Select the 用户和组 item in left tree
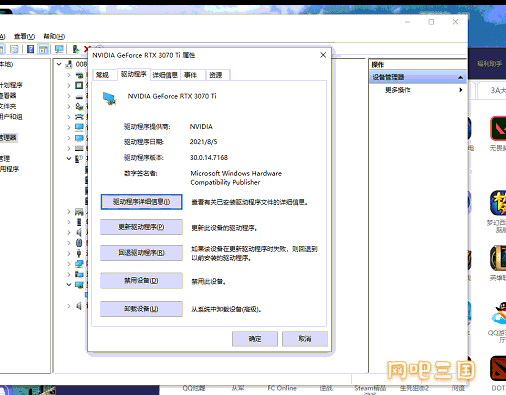This screenshot has height=395, width=506. [11, 117]
